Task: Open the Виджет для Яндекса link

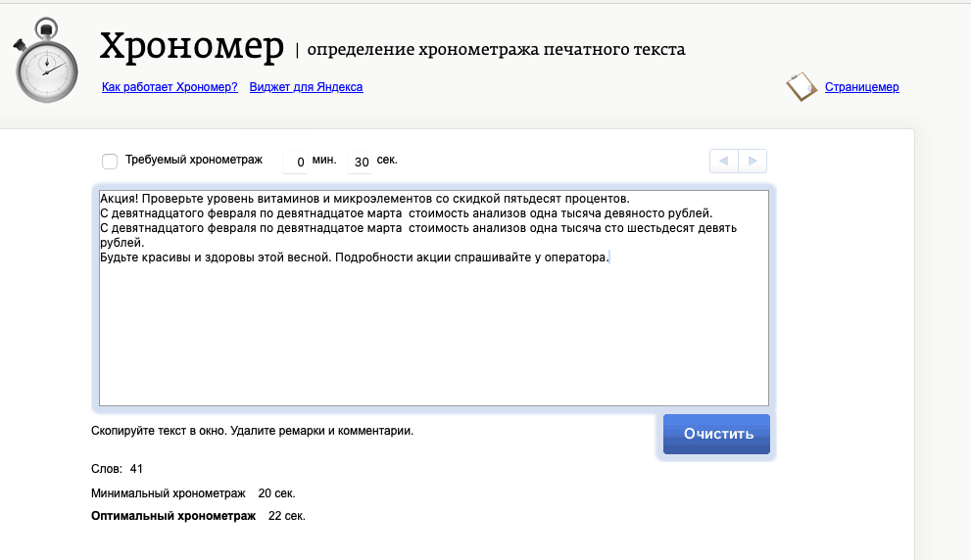Action: click(x=306, y=87)
